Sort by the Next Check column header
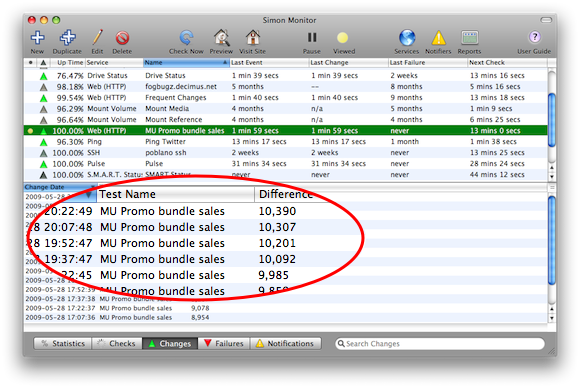 (507, 63)
